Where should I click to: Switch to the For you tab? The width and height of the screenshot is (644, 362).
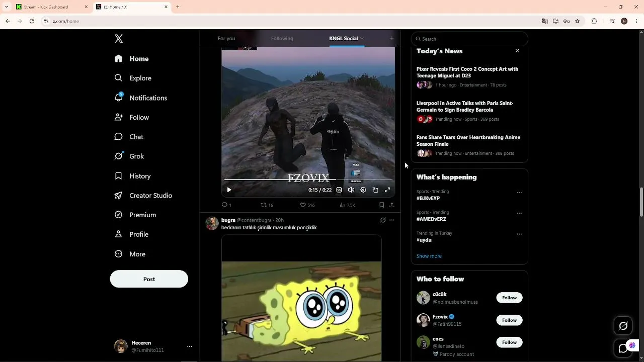coord(226,38)
